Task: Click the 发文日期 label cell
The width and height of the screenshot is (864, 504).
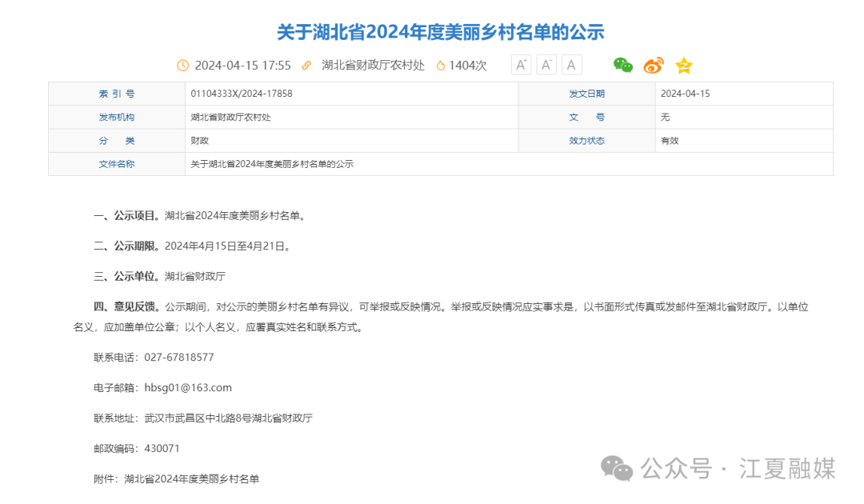Action: [587, 94]
